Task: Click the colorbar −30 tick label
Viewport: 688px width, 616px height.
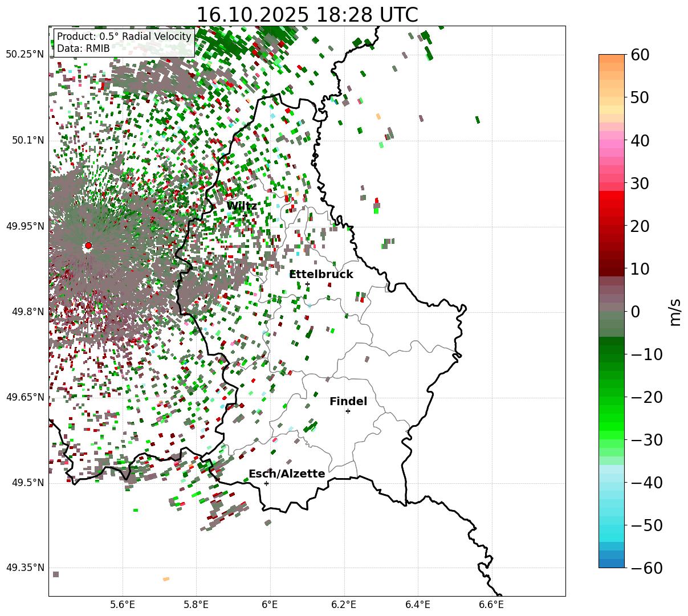Action: point(647,439)
